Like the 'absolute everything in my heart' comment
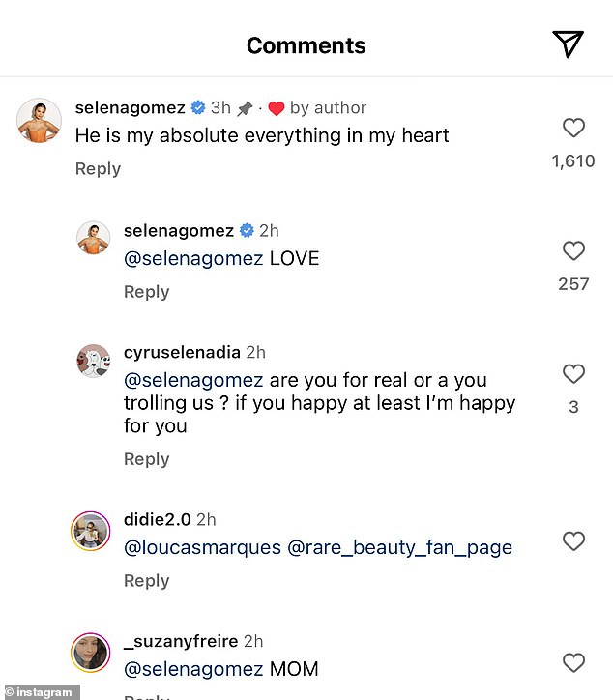This screenshot has width=613, height=700. coord(573,128)
